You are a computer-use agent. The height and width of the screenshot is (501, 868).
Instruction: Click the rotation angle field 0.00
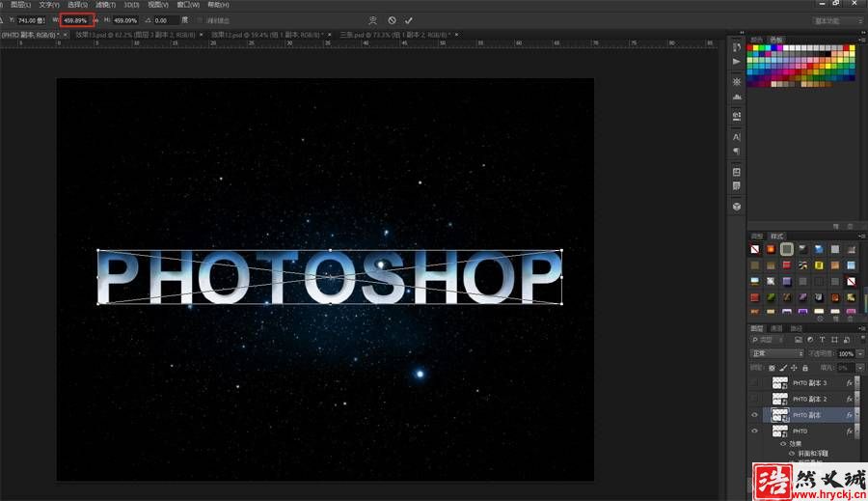pos(166,20)
